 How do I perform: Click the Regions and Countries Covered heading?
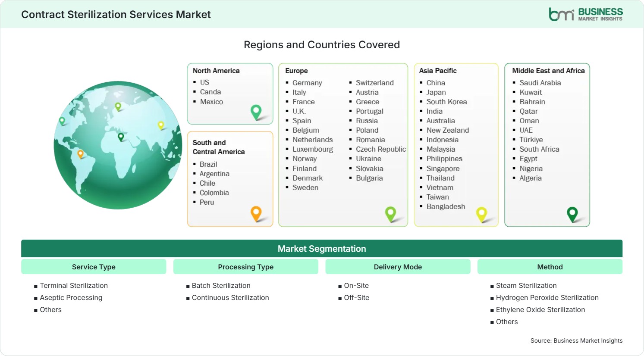click(322, 45)
